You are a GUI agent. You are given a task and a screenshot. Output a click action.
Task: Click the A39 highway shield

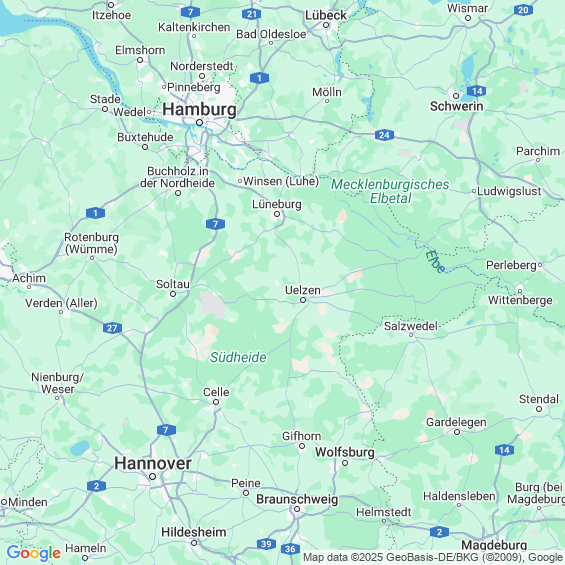[266, 544]
